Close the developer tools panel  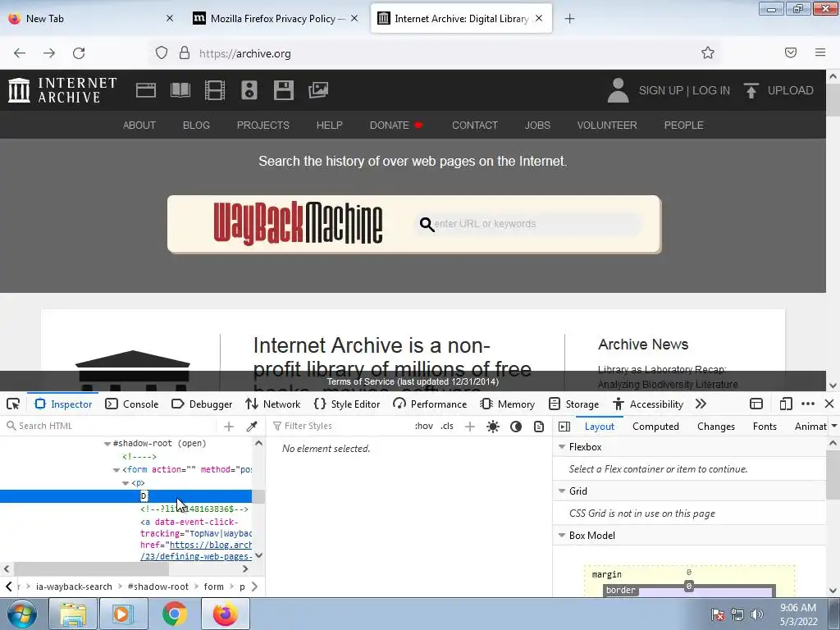point(829,404)
